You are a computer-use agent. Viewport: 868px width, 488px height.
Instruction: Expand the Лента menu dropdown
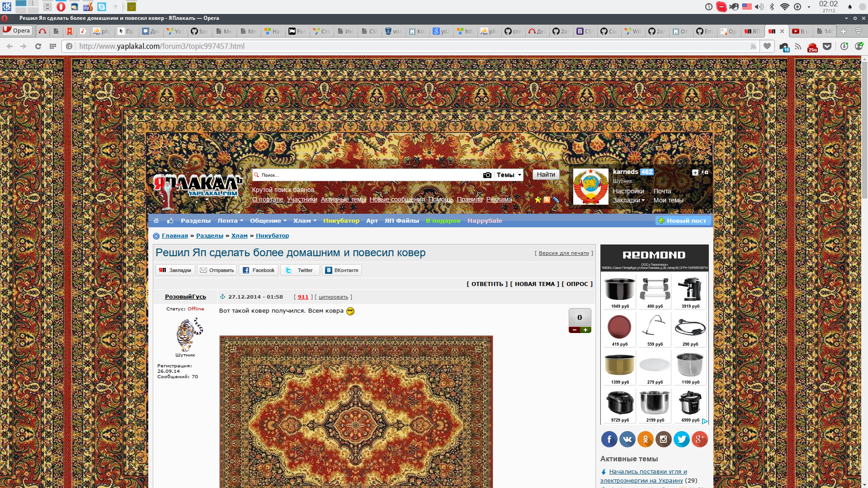[230, 221]
